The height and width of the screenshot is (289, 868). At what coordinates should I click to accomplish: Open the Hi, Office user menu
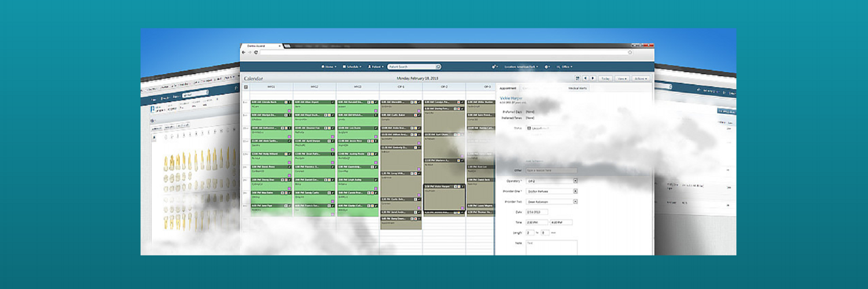(x=564, y=66)
